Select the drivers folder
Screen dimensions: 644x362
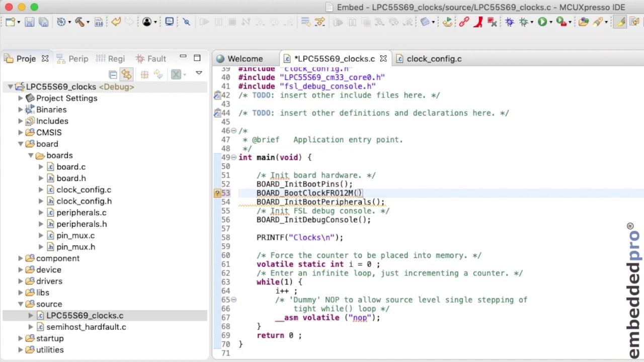coord(49,281)
